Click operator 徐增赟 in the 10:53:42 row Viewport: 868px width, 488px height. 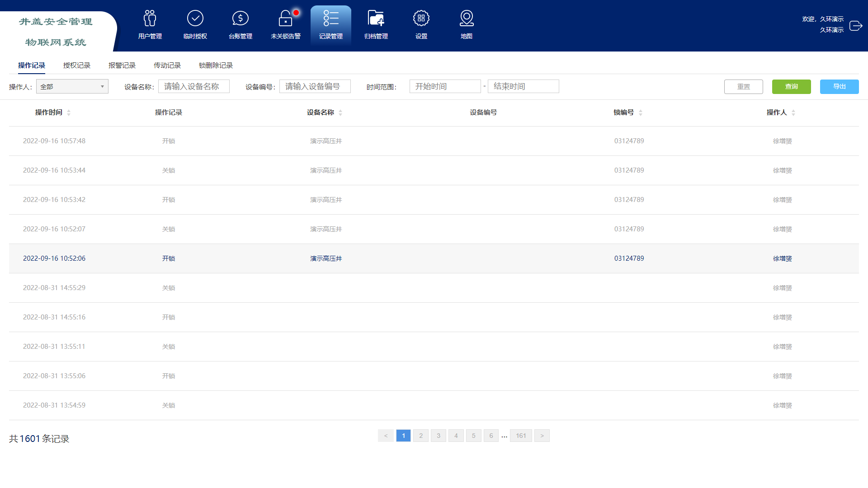[x=782, y=200]
